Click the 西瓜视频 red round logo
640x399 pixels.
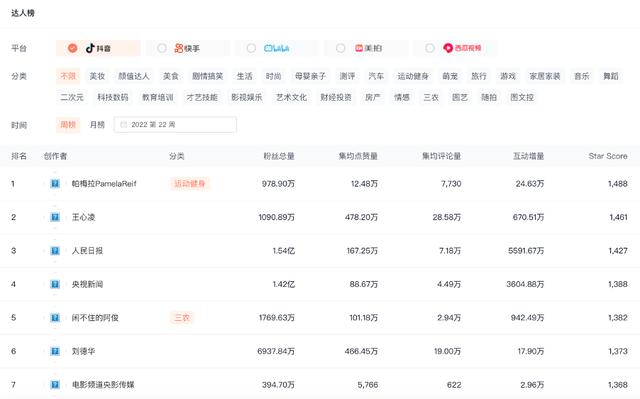(448, 48)
